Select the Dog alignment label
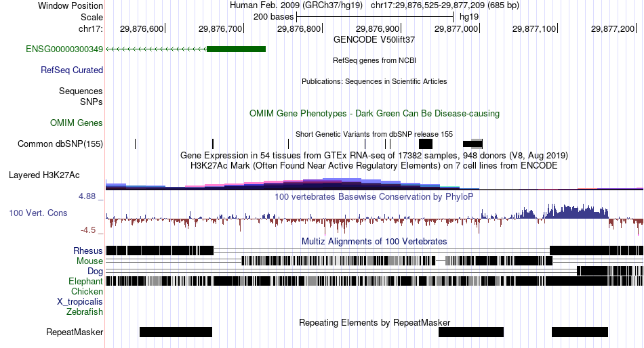The height and width of the screenshot is (348, 644). 95,271
